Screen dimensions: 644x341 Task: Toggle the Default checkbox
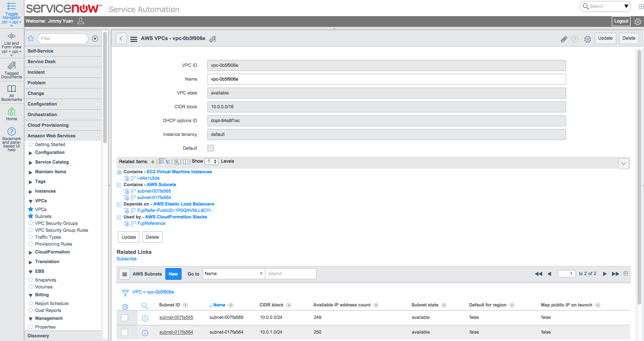pyautogui.click(x=211, y=148)
